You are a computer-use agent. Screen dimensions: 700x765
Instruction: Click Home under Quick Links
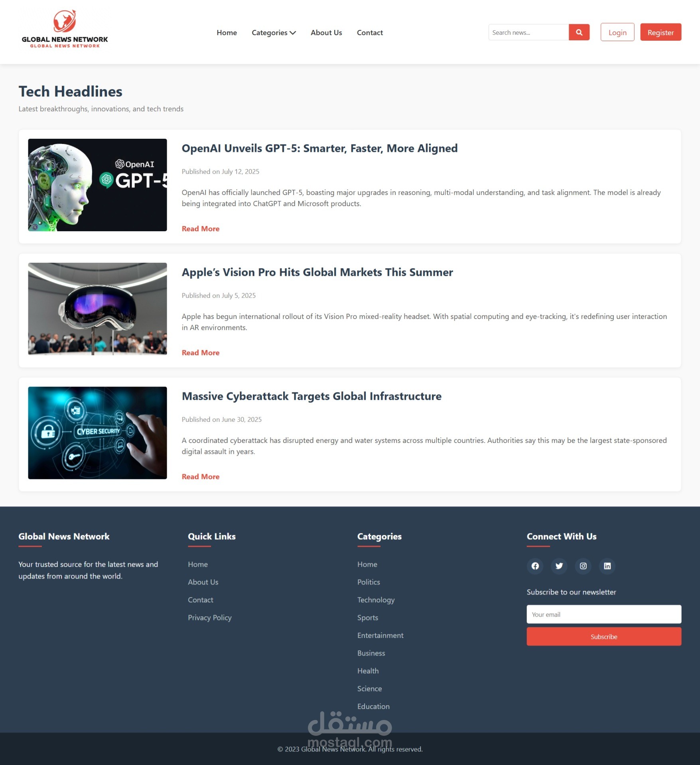click(x=198, y=564)
